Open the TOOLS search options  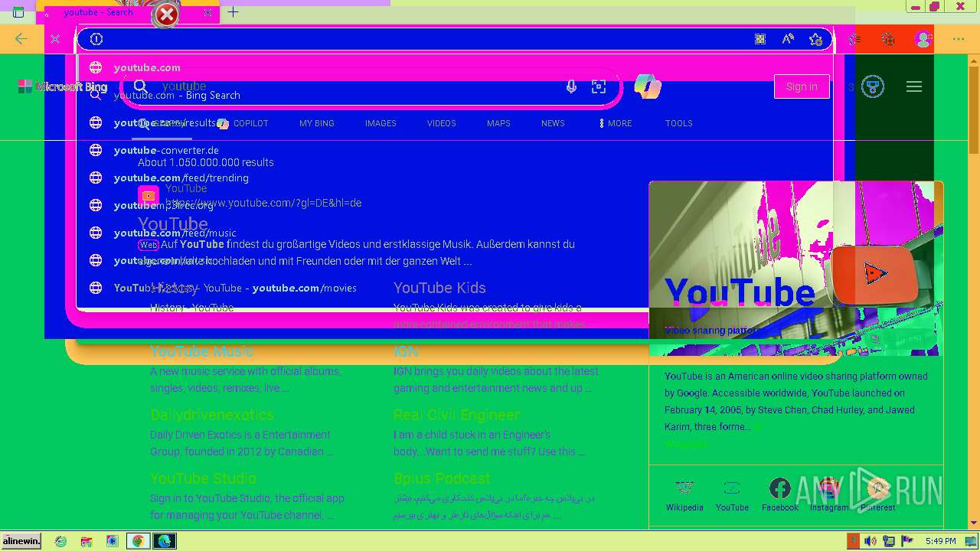[679, 123]
